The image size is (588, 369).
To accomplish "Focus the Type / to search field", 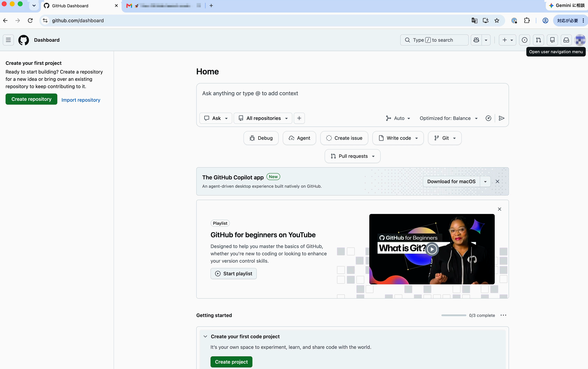I will click(x=434, y=40).
